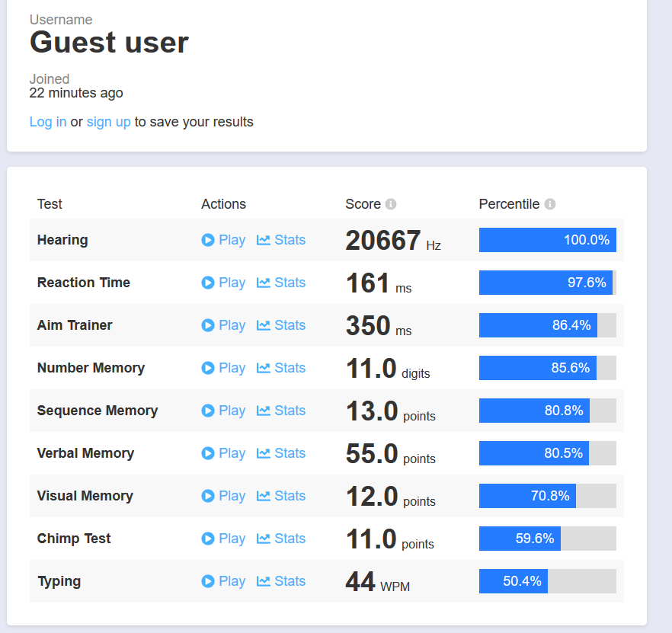This screenshot has width=672, height=633.
Task: View Stats for the Aim Trainer test
Action: point(281,325)
